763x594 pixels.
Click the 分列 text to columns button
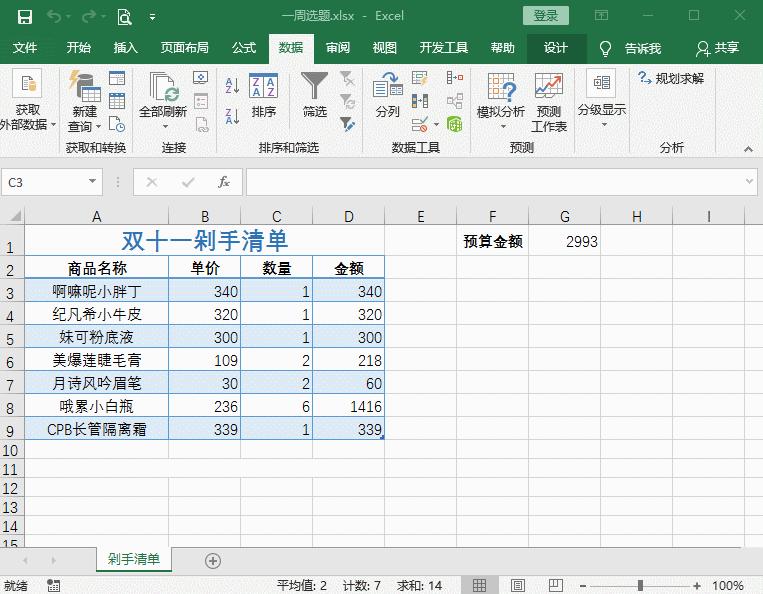[388, 96]
